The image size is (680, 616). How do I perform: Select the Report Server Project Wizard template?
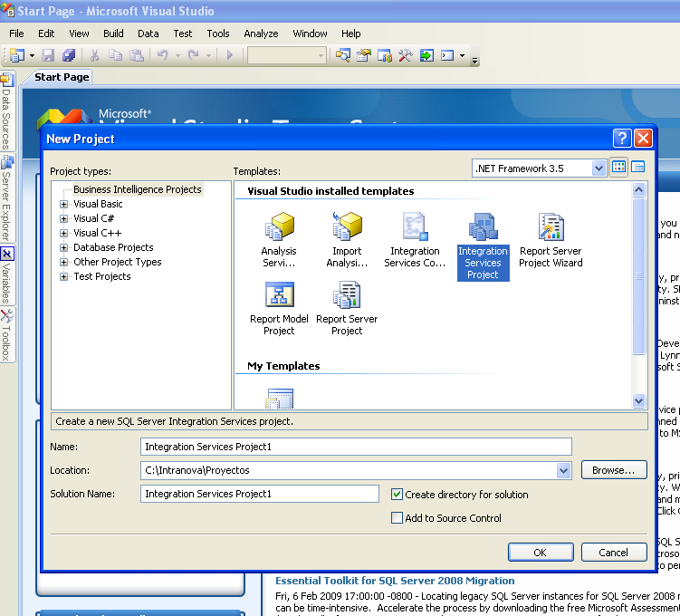click(x=551, y=227)
